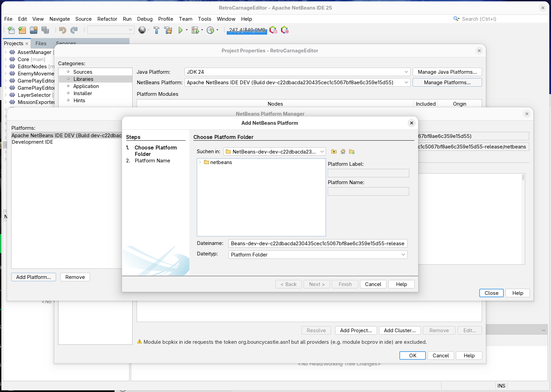Click the rightmost self-sampling toolbar icon
Image resolution: width=551 pixels, height=392 pixels.
click(x=285, y=30)
